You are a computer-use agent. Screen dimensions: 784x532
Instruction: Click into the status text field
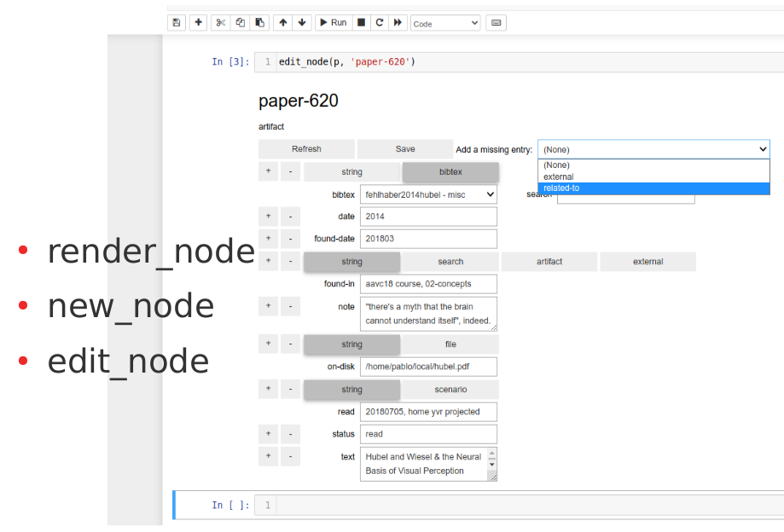pyautogui.click(x=428, y=434)
